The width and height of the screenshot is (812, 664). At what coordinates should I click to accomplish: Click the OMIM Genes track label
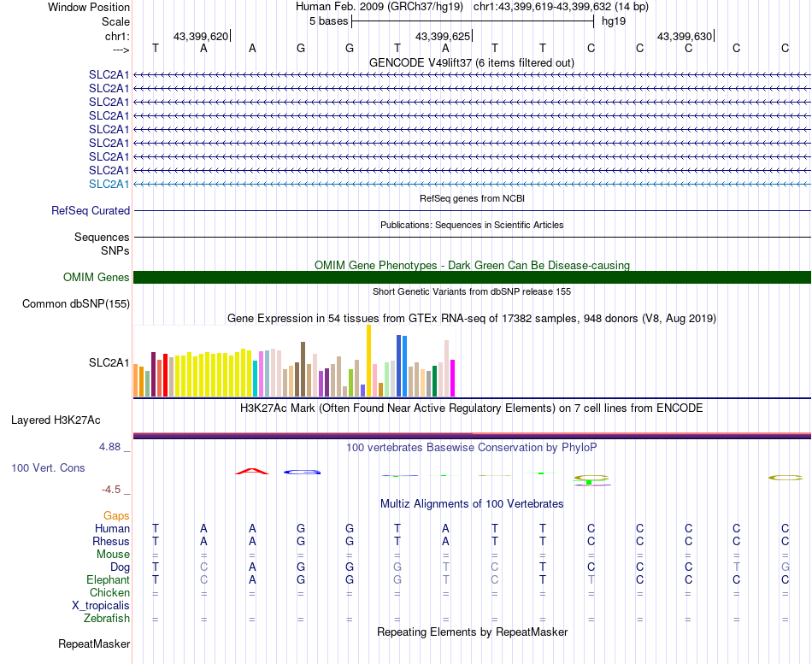[x=97, y=277]
